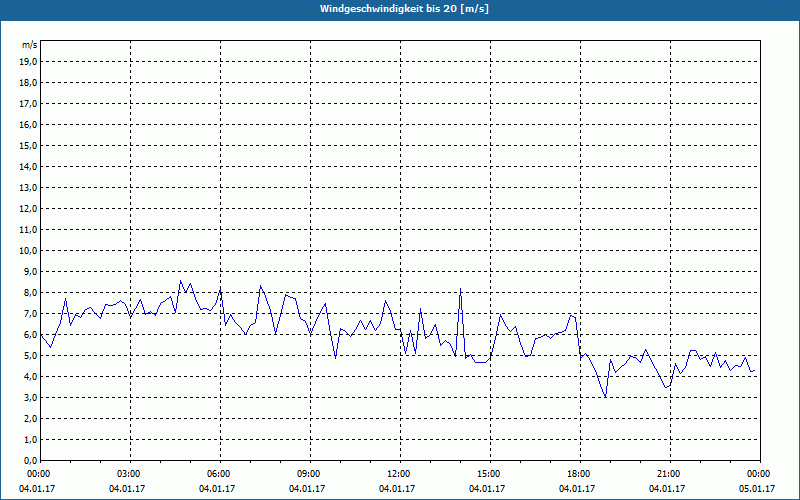This screenshot has height=500, width=800.
Task: Click the "09:00" time label on the x-axis
Action: click(310, 474)
